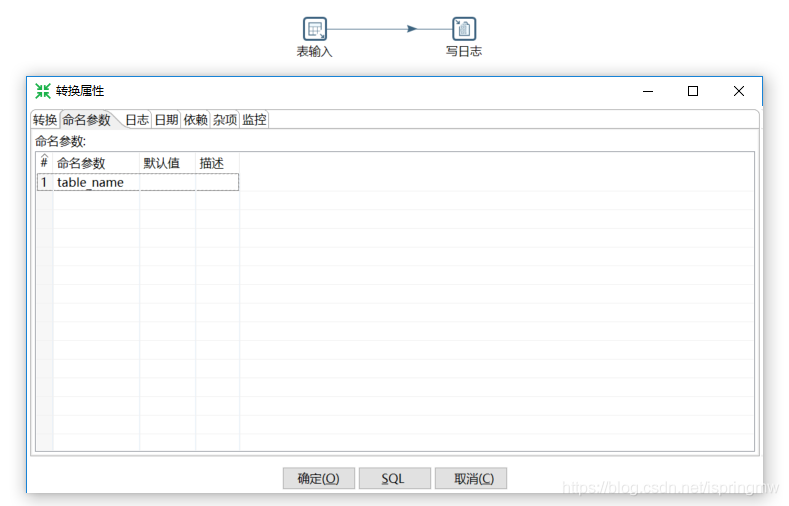The image size is (789, 506).
Task: Select the table_name parameter cell
Action: click(96, 182)
